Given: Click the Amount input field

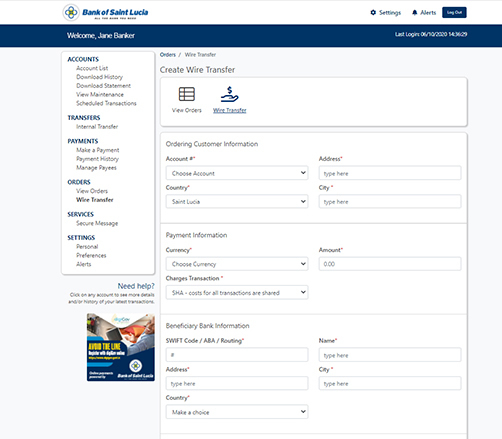Looking at the screenshot, I should (390, 264).
